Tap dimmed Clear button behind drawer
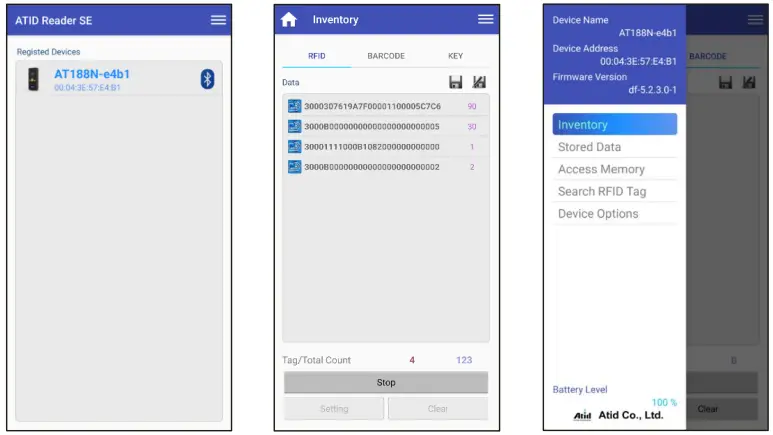Screen dimensions: 773x435 722,409
